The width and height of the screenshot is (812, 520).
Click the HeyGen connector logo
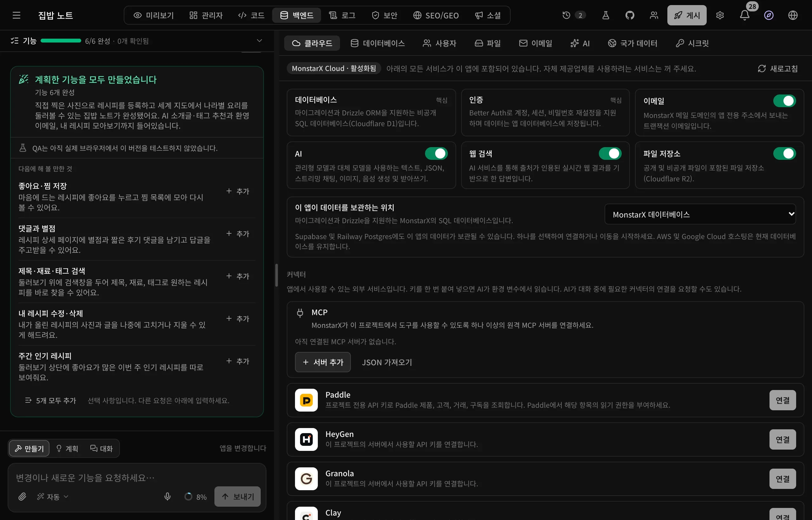(x=306, y=439)
